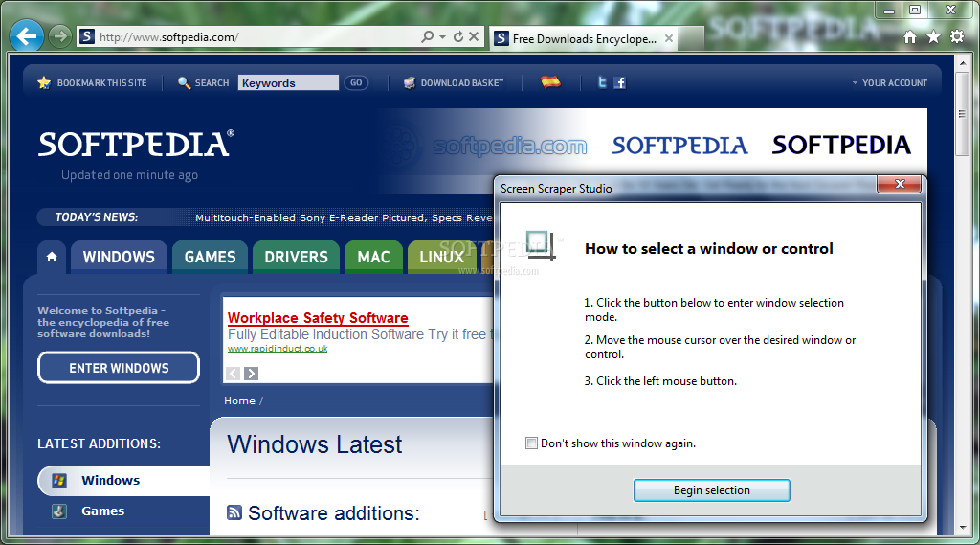This screenshot has width=980, height=545.
Task: Switch language with the Spanish flag icon
Action: tap(550, 81)
